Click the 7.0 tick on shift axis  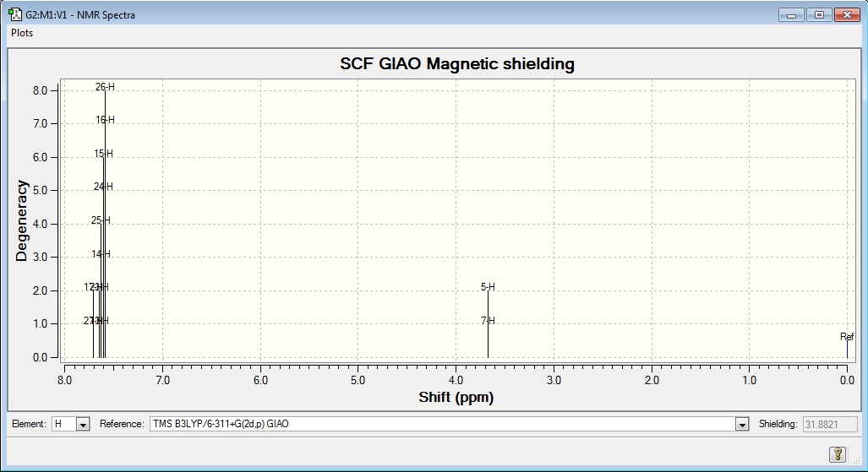tap(163, 381)
